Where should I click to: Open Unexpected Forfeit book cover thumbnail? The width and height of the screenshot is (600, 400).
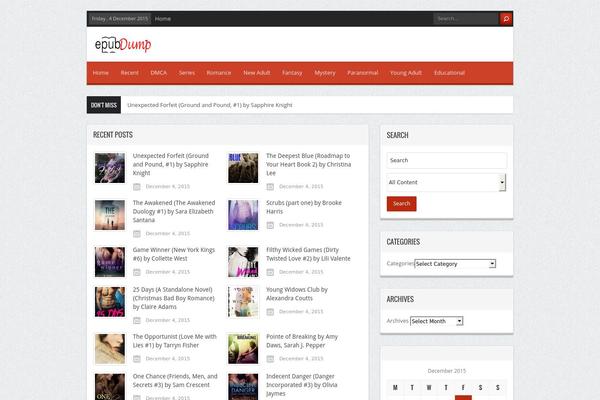coord(110,168)
